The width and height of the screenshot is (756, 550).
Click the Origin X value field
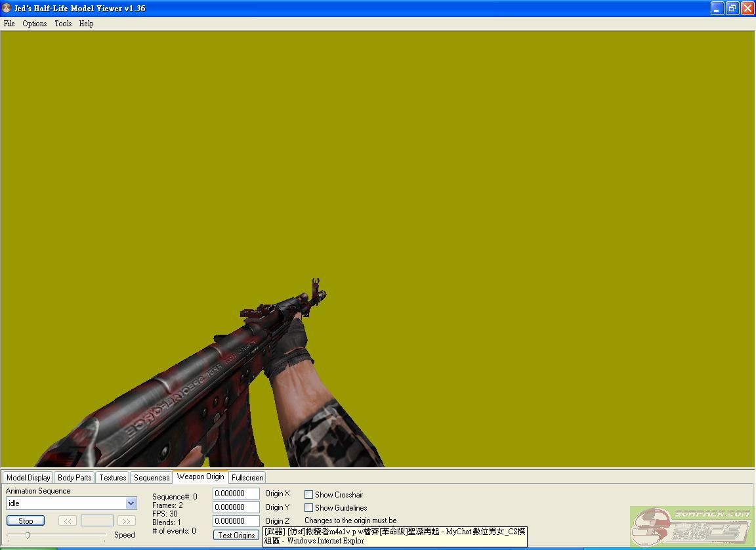pos(236,494)
